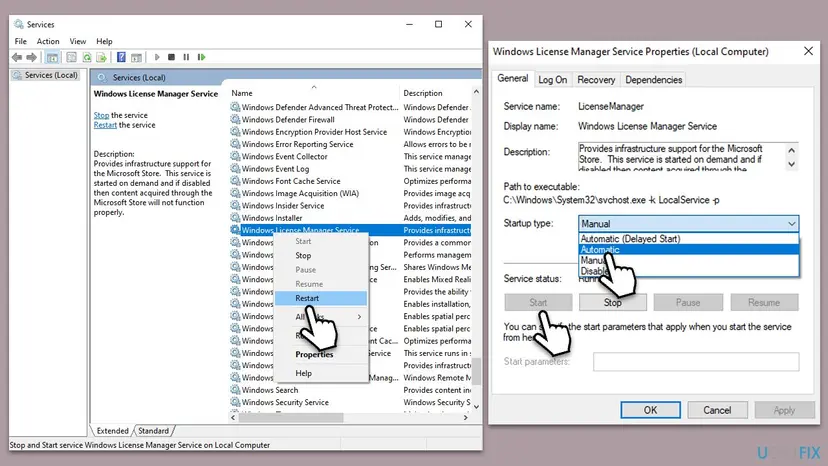Viewport: 828px width, 466px height.
Task: Click horizontal scrollbar thumb in services list
Action: pyautogui.click(x=291, y=417)
